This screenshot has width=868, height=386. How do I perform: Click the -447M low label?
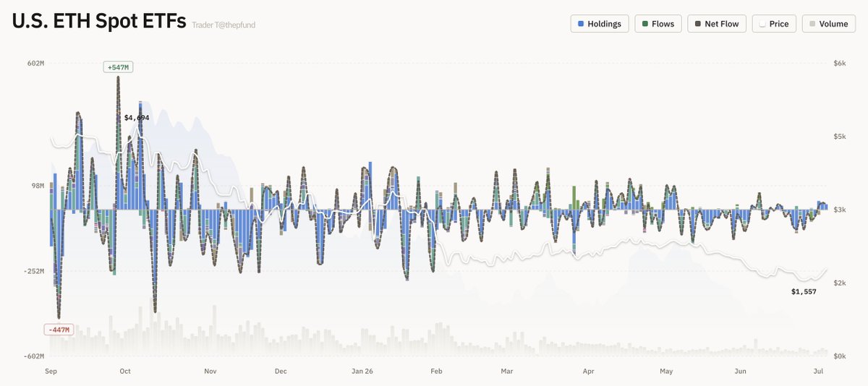click(59, 330)
